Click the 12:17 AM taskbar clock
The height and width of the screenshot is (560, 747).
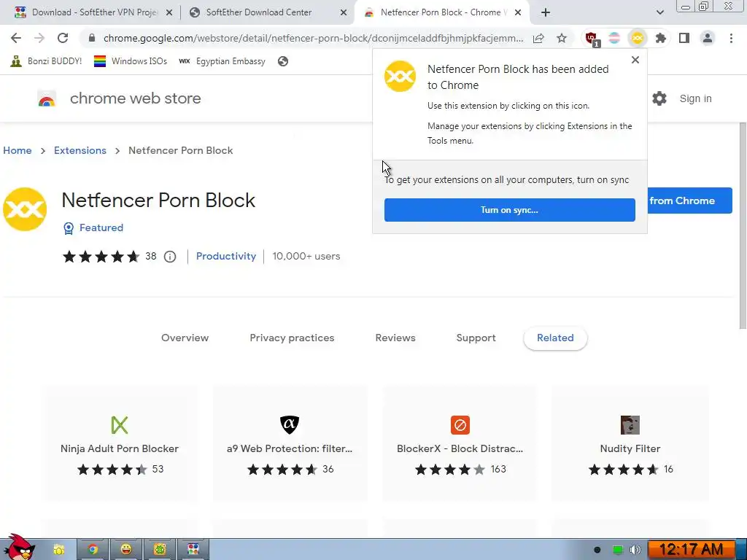point(692,550)
